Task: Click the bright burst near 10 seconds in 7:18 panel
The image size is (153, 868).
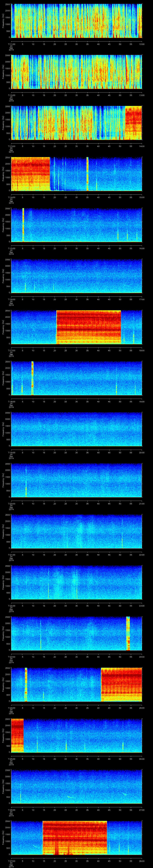Action: point(32,378)
